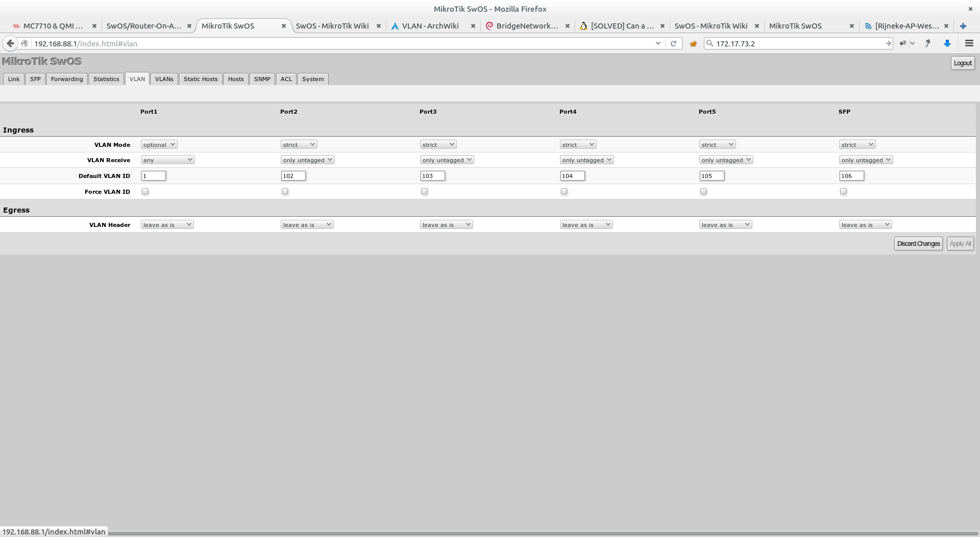Click the browser back arrow button
This screenshot has height=537, width=980.
point(10,43)
